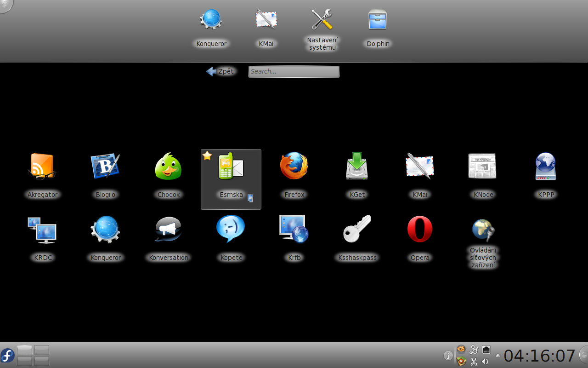Viewport: 588px width, 368px height.
Task: Launch the KNode news reader
Action: coord(482,166)
